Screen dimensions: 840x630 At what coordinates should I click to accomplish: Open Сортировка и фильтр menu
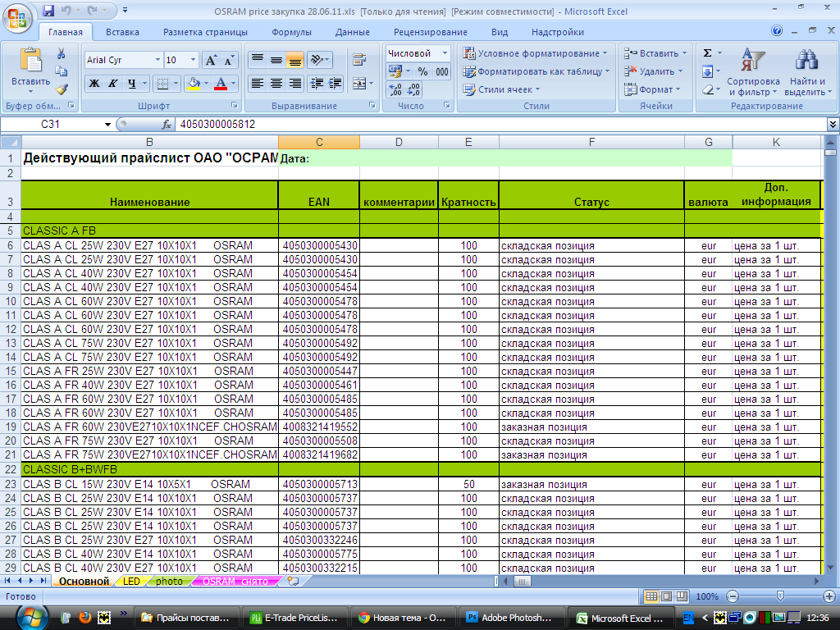point(753,72)
